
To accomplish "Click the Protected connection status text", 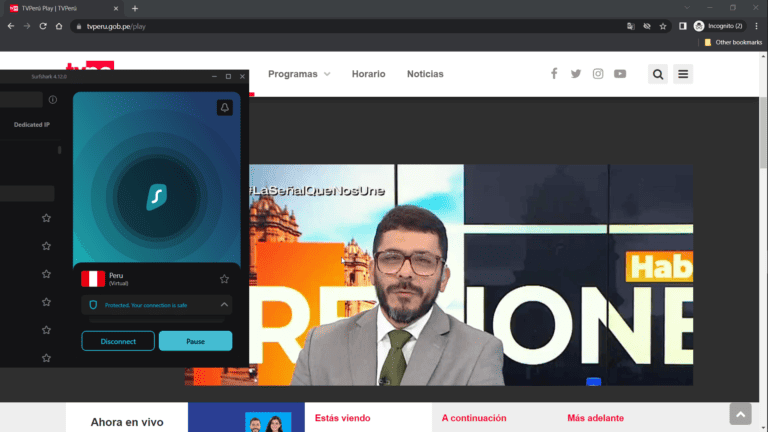I will [146, 305].
